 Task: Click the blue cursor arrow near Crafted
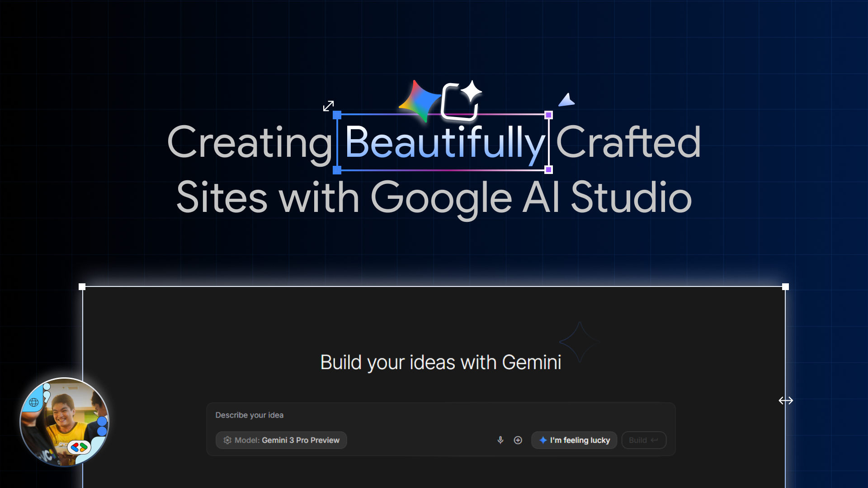click(566, 100)
